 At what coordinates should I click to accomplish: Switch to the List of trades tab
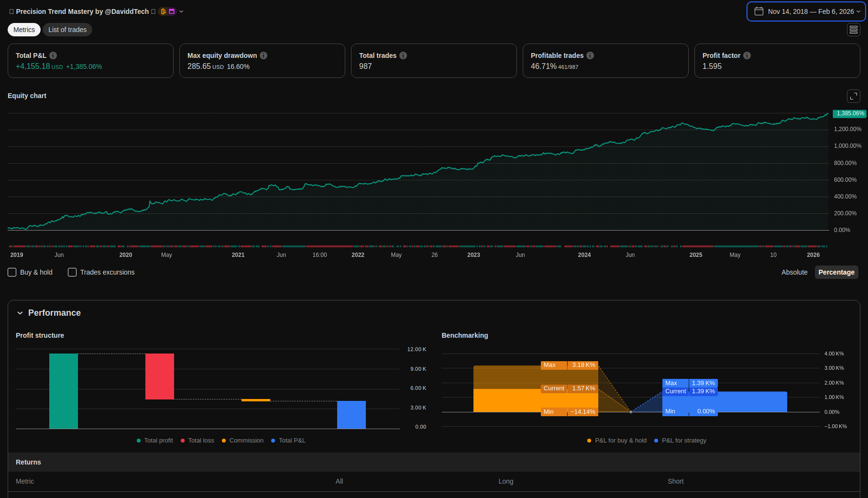pyautogui.click(x=67, y=30)
